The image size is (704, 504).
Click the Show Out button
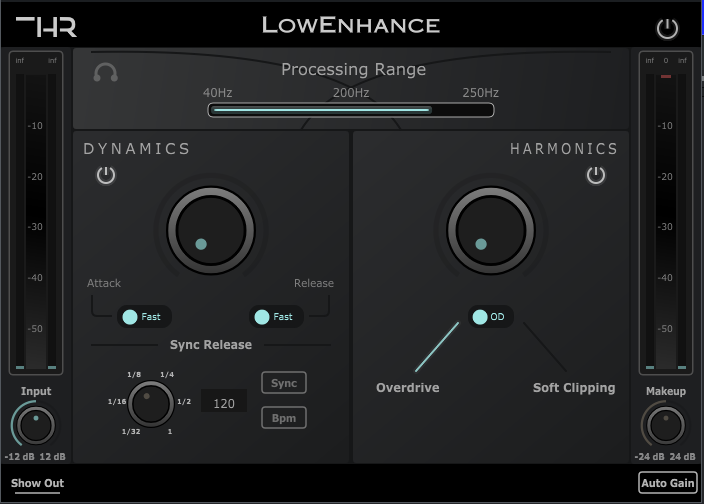pos(38,484)
